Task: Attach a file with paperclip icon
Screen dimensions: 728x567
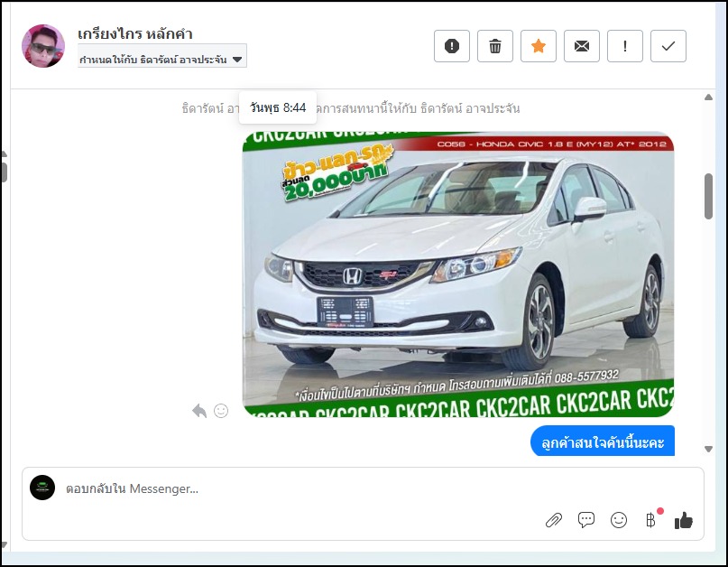Action: [553, 520]
